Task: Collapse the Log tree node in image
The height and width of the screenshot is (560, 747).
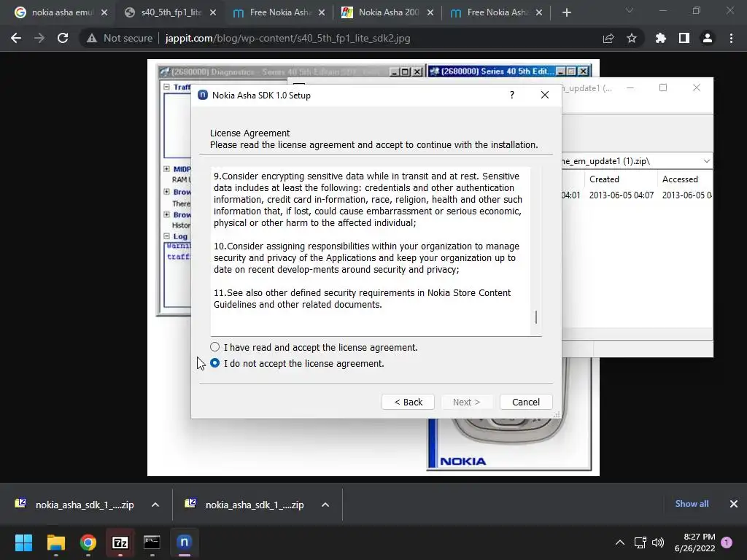Action: pos(166,236)
